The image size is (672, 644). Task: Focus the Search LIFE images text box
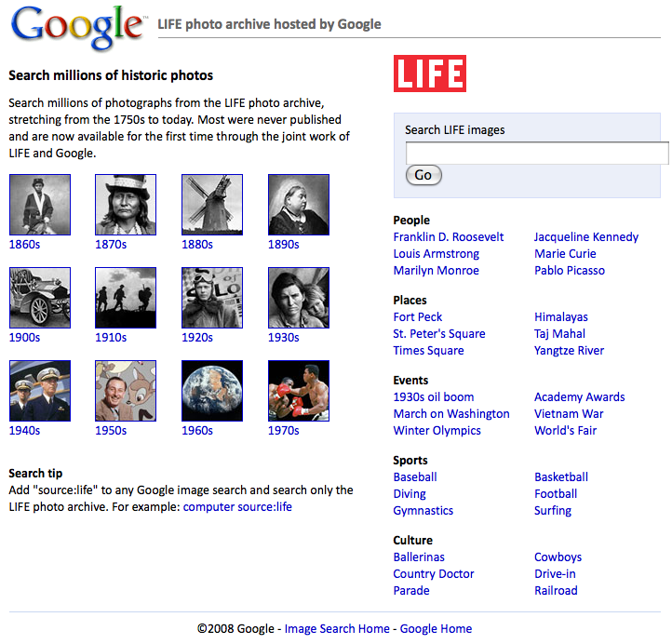coord(537,153)
